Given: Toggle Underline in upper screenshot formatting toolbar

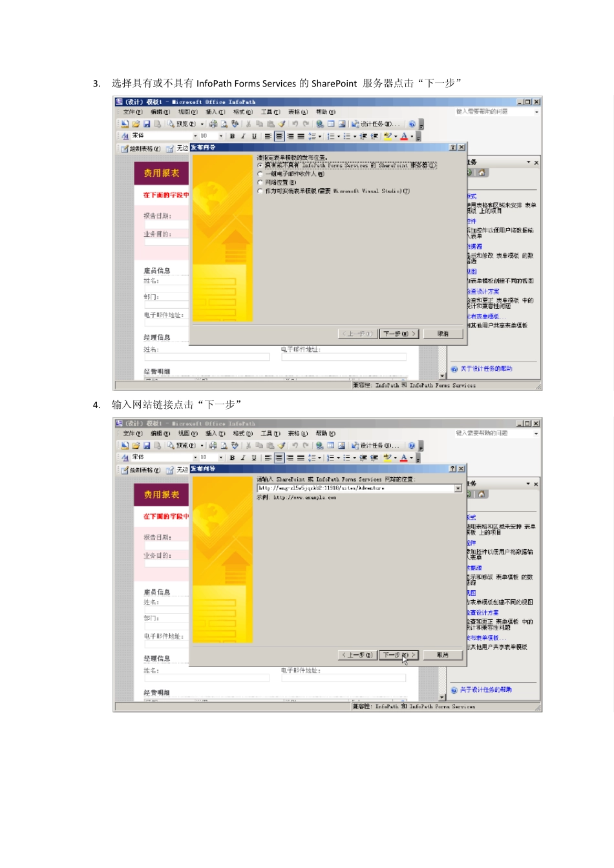Looking at the screenshot, I should tap(254, 136).
